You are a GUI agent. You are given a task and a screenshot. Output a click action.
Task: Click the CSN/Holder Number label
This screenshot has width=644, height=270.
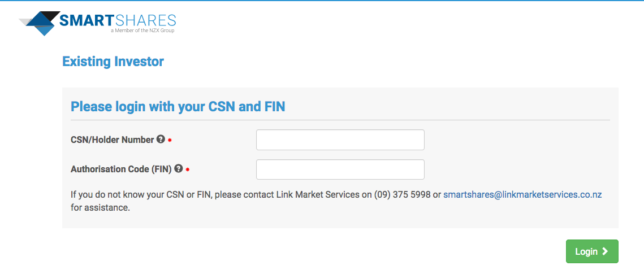pyautogui.click(x=112, y=140)
